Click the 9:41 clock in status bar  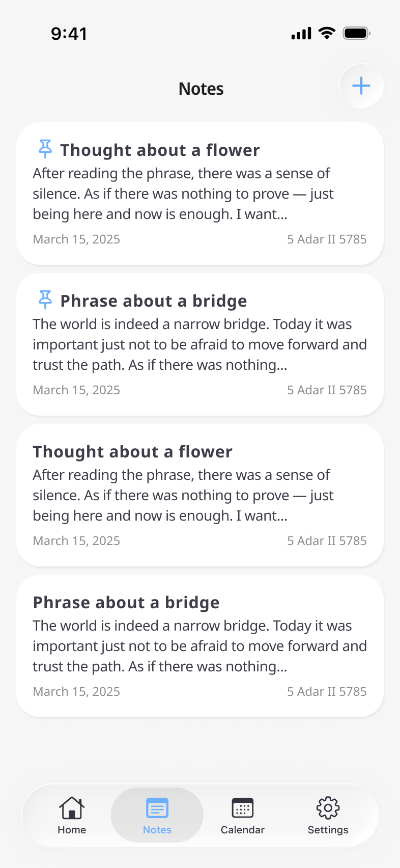(69, 34)
